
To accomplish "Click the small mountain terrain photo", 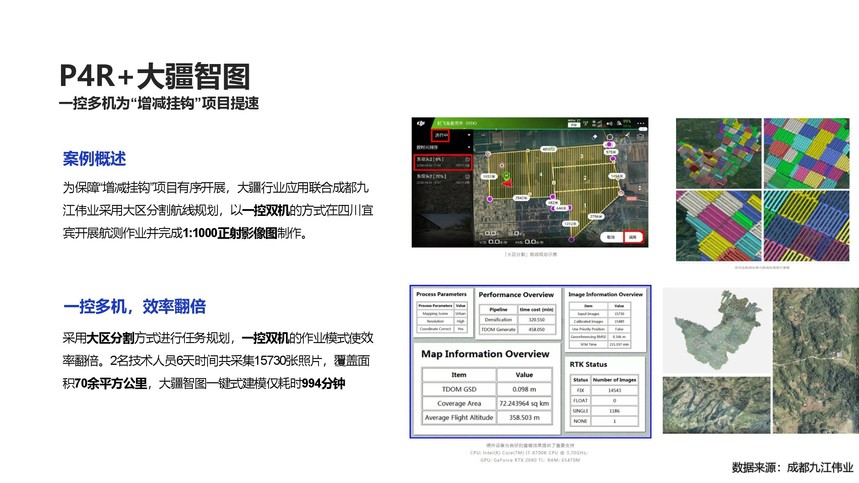I will (717, 405).
